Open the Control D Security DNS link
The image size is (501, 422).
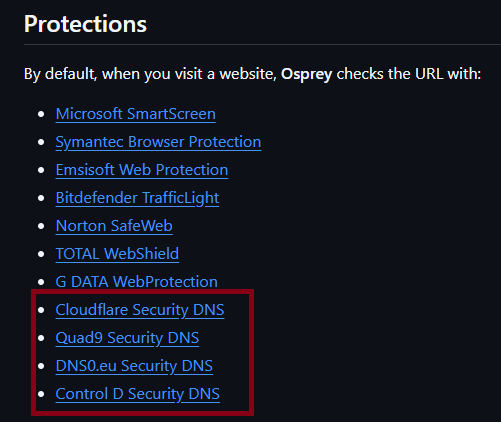click(138, 394)
